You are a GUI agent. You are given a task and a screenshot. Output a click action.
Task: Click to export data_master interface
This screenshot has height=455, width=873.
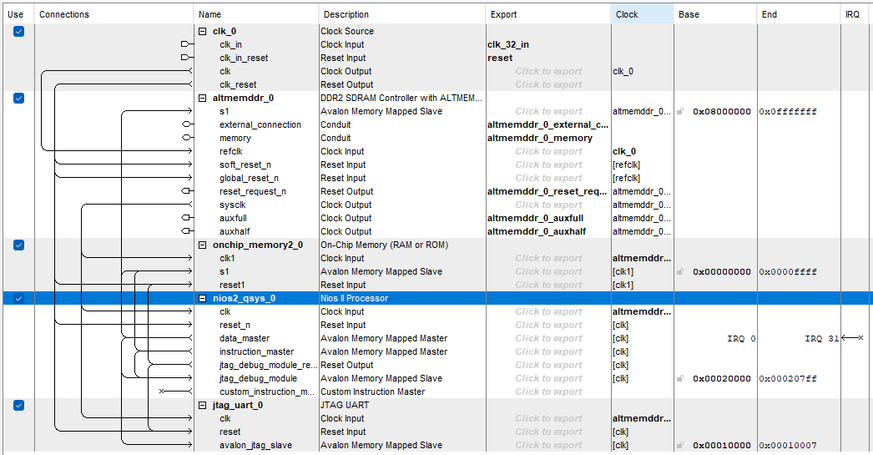point(548,339)
